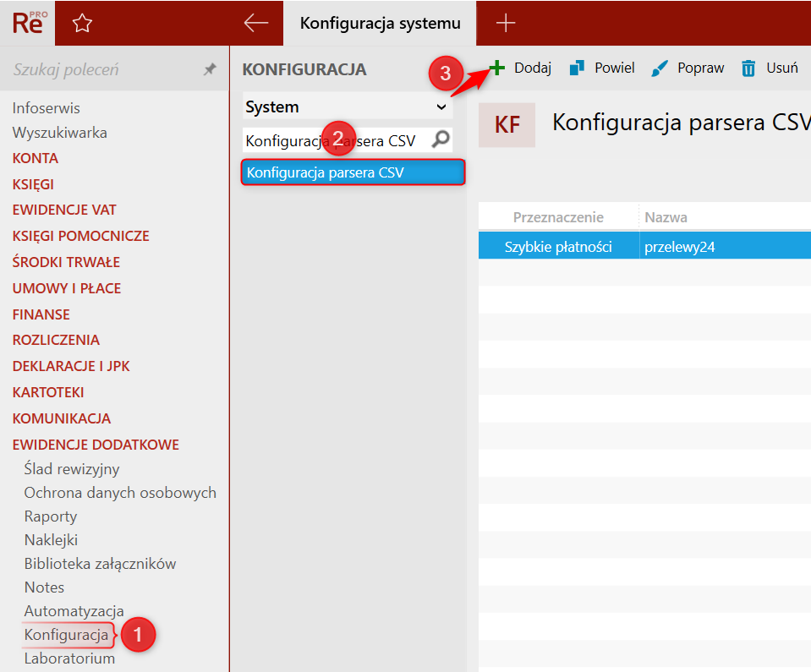Sort by the Przeznaczenie column header
Screen dimensions: 811x672
558,217
